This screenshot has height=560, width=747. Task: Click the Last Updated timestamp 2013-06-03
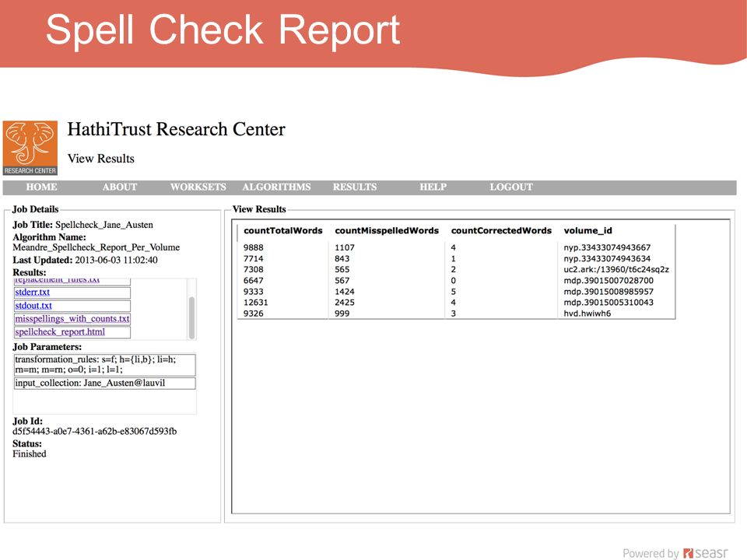116,260
